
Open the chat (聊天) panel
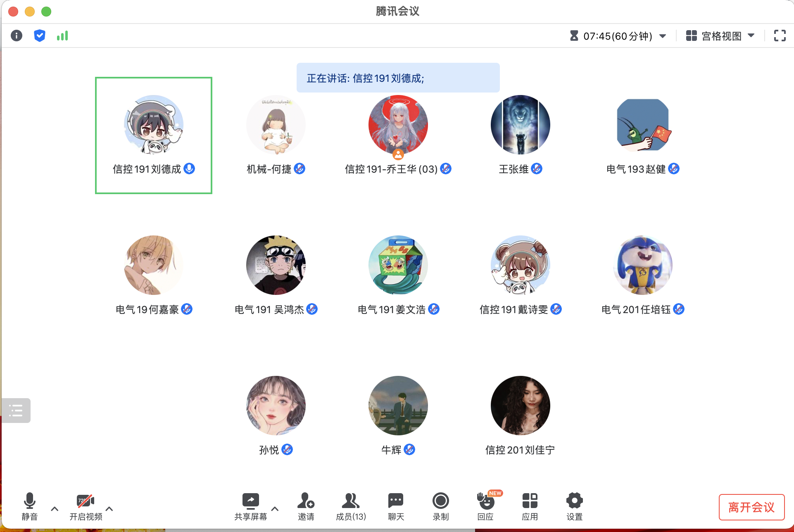(x=396, y=506)
